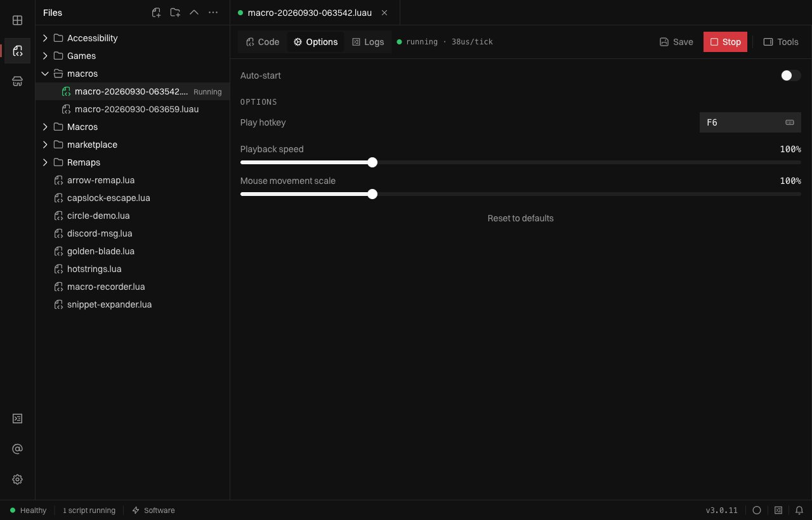Open the settings gear in sidebar
This screenshot has width=812, height=520.
point(17,479)
